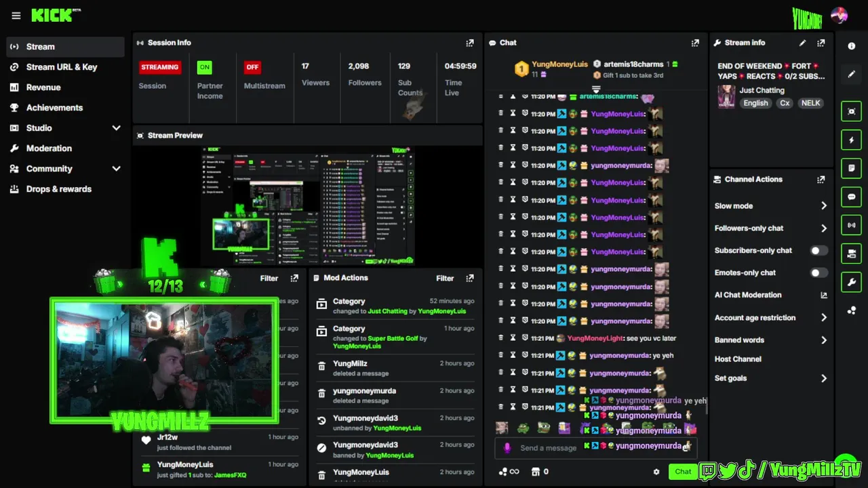Pop out the Channel Actions panel
The height and width of the screenshot is (488, 868).
821,180
